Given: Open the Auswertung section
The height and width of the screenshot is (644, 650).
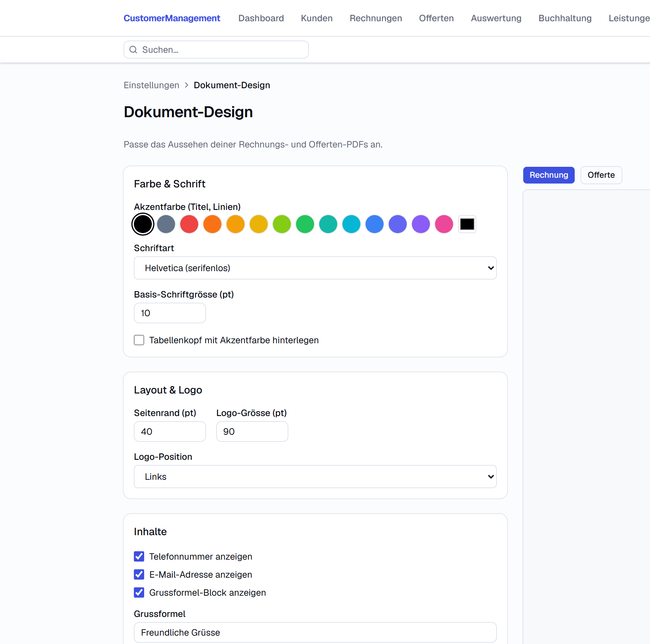Looking at the screenshot, I should point(496,18).
